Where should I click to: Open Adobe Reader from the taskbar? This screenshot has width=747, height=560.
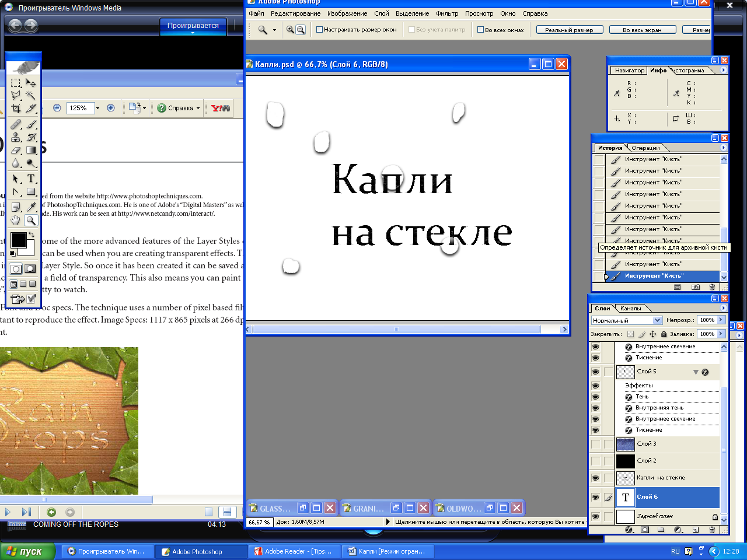tap(294, 551)
